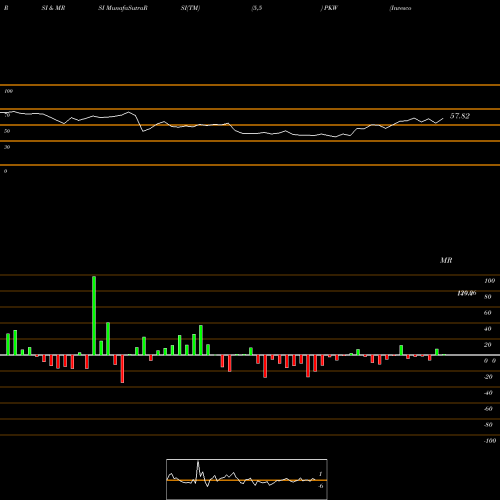This screenshot has height=500, width=500.
Task: Click the MR axis label -20
Action: click(x=488, y=377)
